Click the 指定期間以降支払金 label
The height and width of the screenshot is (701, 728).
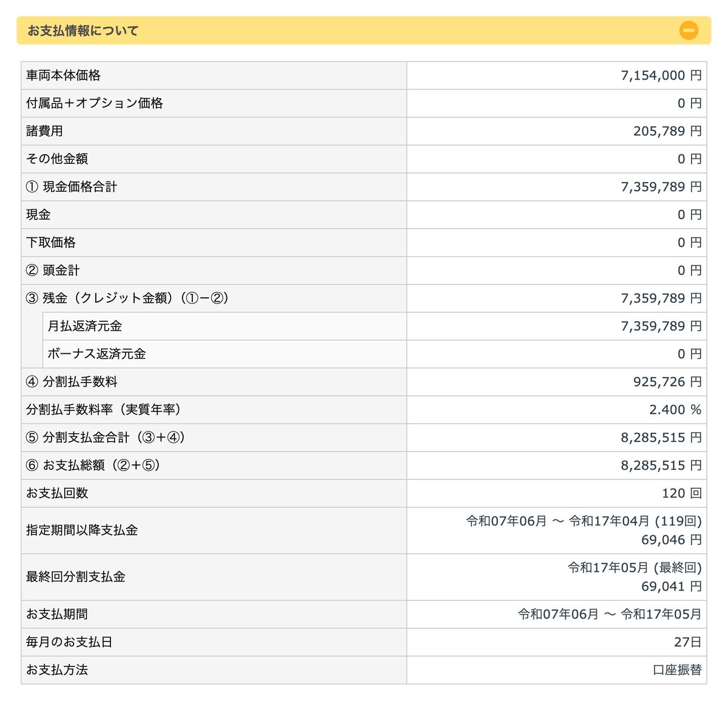[x=82, y=530]
